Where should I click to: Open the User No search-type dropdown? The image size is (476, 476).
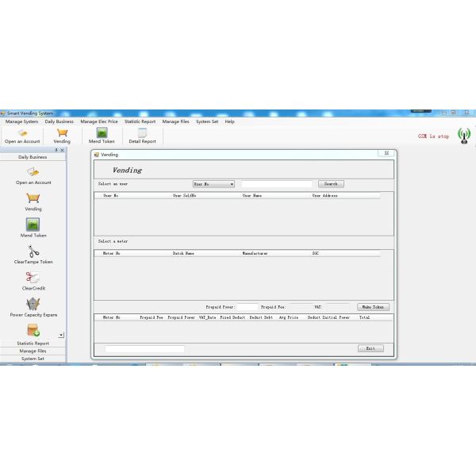(x=213, y=184)
